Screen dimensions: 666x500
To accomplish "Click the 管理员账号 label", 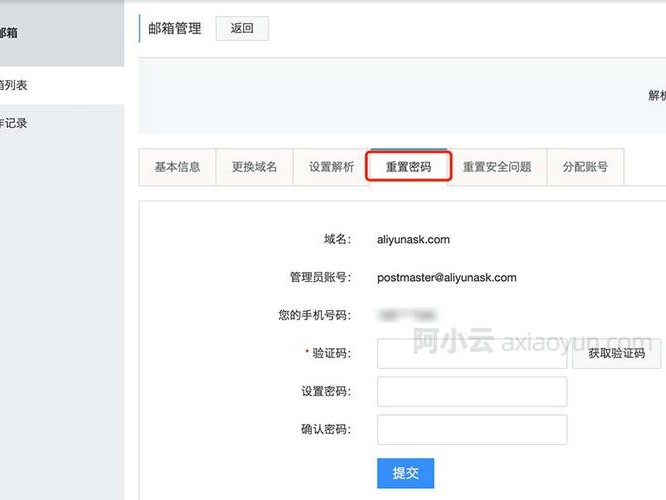I will point(320,277).
